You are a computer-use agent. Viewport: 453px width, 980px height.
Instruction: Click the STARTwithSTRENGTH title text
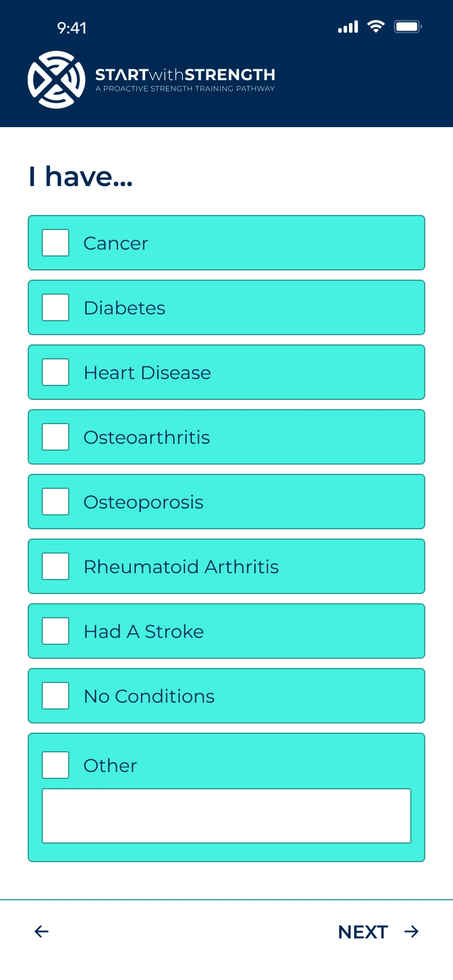(185, 75)
